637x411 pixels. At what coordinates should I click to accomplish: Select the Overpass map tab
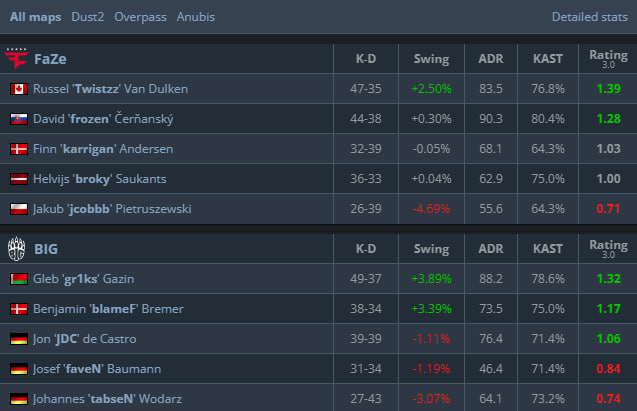(141, 17)
